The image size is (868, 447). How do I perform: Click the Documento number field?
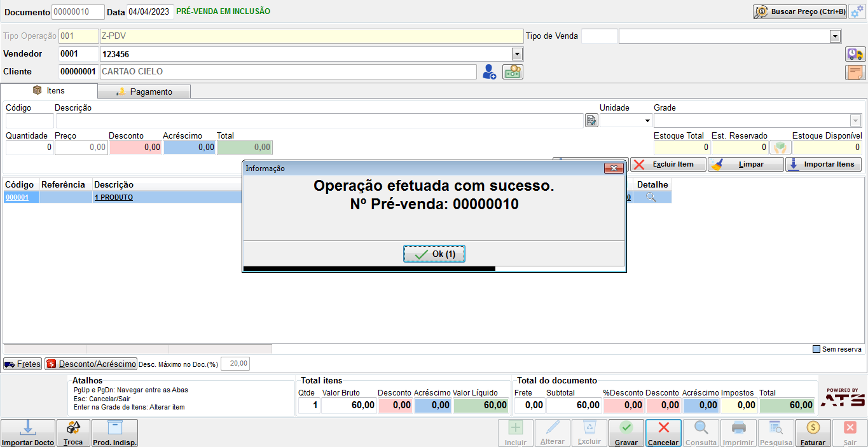(x=78, y=12)
